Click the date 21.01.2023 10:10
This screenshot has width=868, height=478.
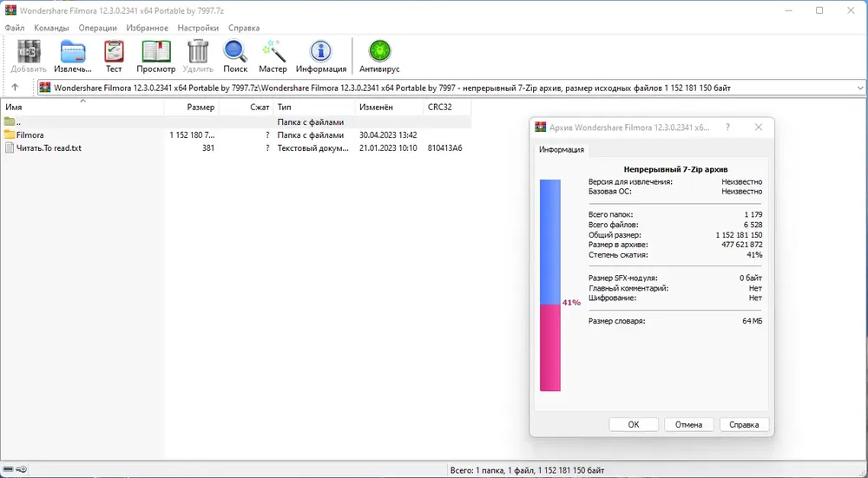tap(388, 148)
